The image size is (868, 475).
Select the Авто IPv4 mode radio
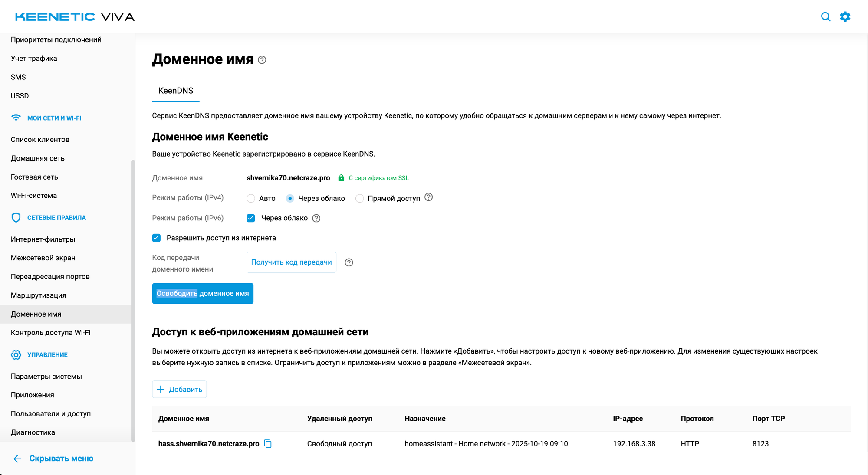coord(251,198)
